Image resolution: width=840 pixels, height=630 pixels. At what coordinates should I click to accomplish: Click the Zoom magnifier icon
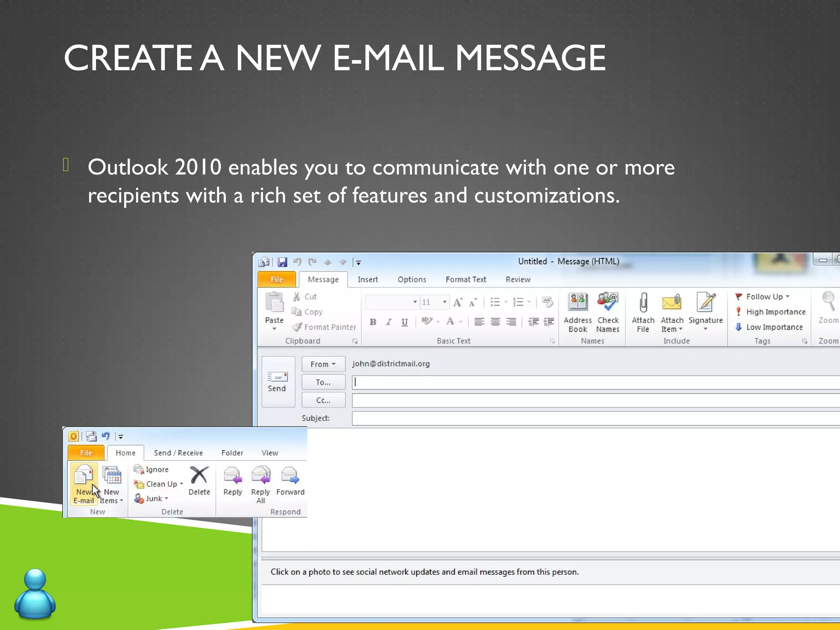click(829, 301)
